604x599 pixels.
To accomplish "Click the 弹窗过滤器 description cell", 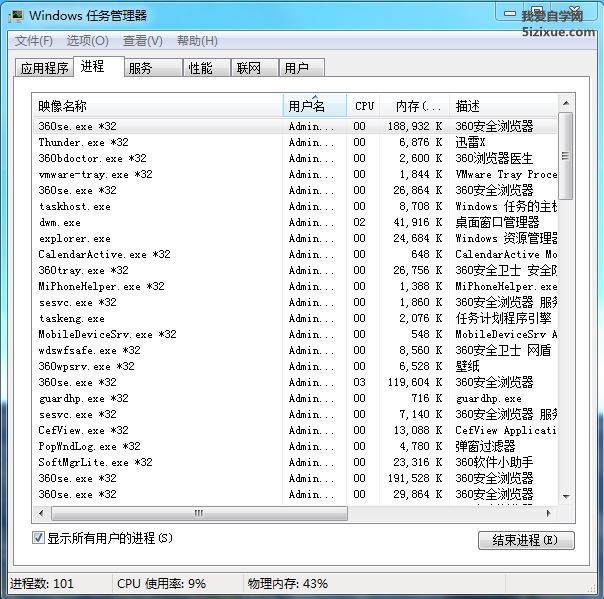I will [x=485, y=446].
